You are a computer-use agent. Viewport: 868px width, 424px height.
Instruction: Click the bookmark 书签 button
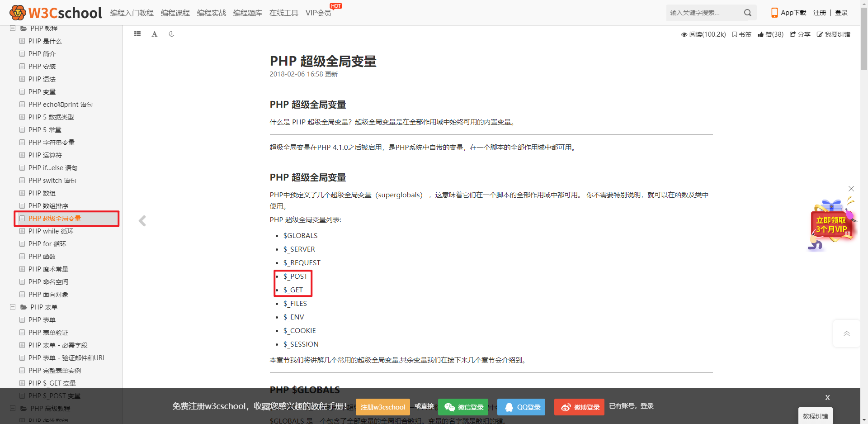741,34
